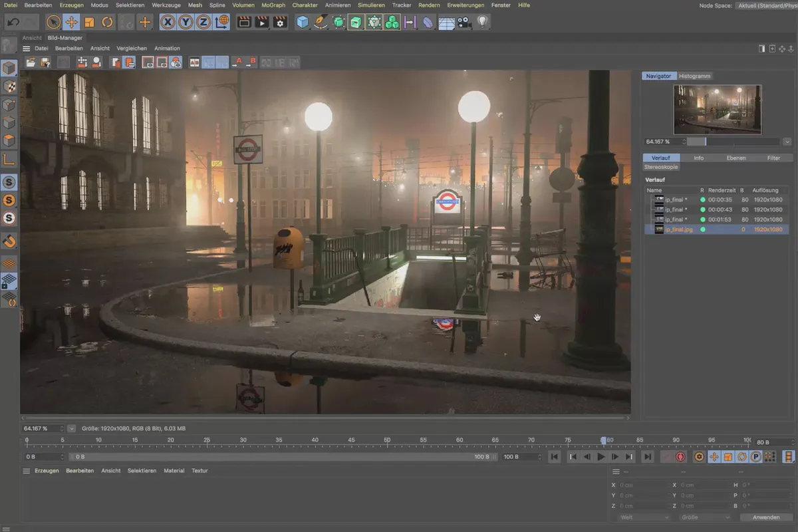Click Render to Picture Viewer icon
Image resolution: width=798 pixels, height=532 pixels.
pyautogui.click(x=262, y=22)
